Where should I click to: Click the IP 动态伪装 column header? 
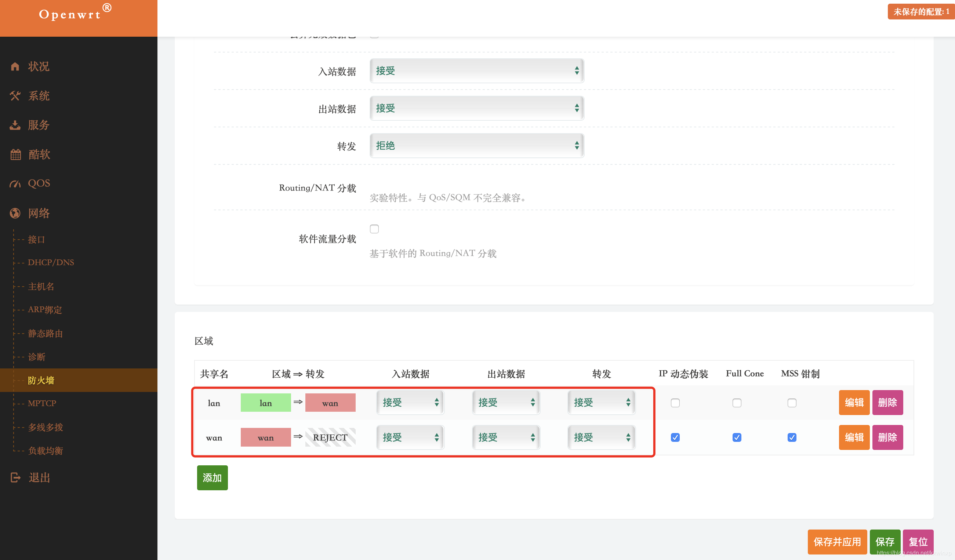click(x=683, y=374)
